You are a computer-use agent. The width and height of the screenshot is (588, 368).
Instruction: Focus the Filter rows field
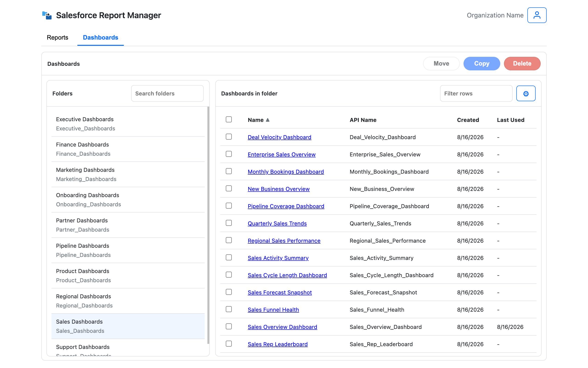[x=476, y=93]
